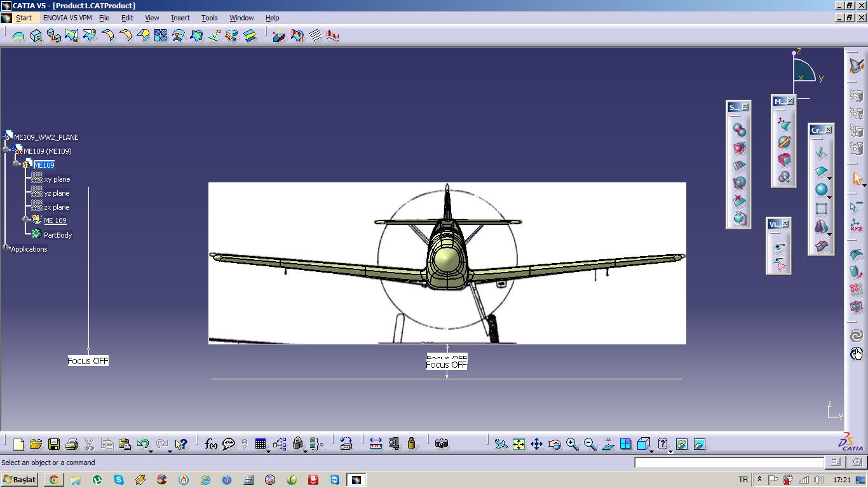Open the Insert menu
This screenshot has height=488, width=868.
180,18
